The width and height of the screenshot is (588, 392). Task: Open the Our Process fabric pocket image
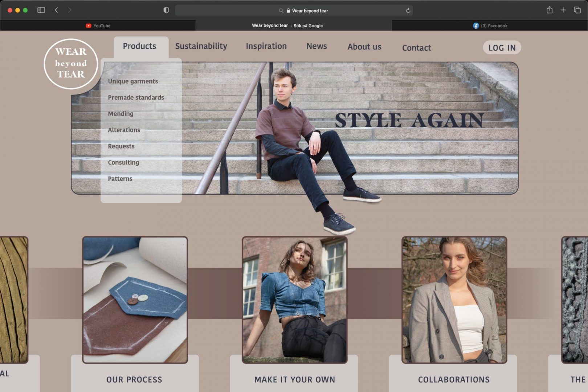pyautogui.click(x=135, y=300)
